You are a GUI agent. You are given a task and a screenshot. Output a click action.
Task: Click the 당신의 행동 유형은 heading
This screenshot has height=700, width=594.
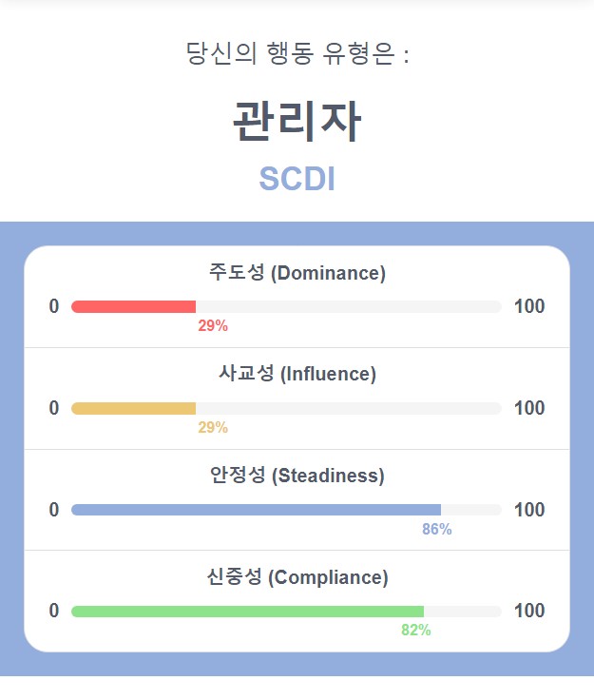point(297,53)
